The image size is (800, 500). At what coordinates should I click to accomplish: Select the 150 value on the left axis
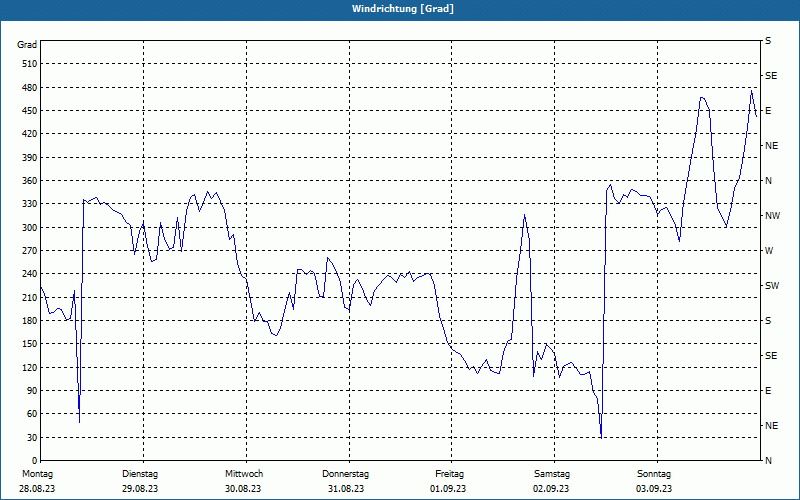(x=30, y=343)
